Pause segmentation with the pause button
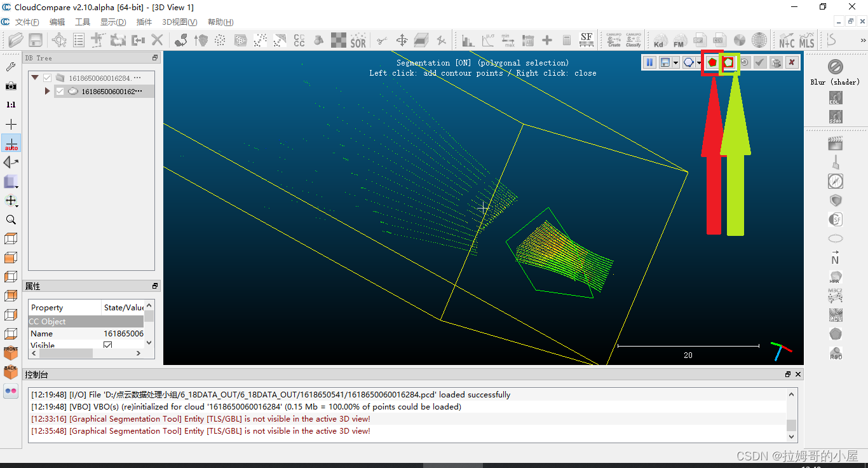 [649, 62]
